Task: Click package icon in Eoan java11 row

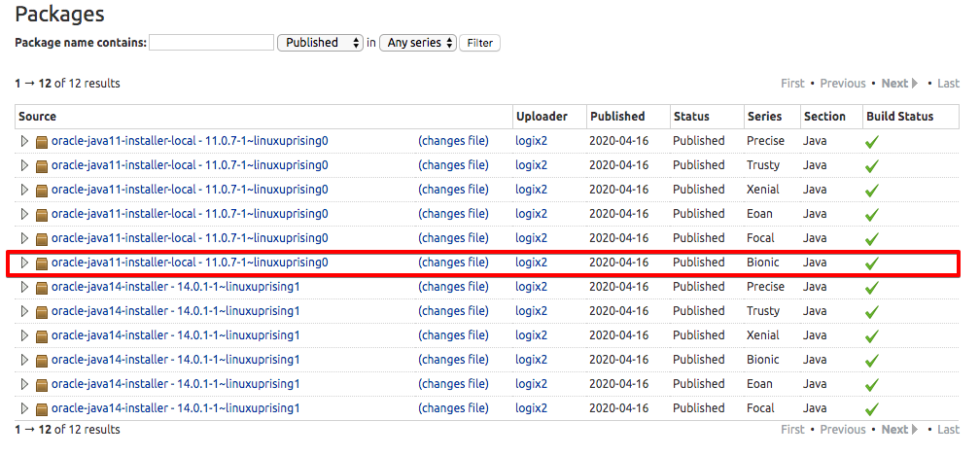Action: pyautogui.click(x=42, y=214)
